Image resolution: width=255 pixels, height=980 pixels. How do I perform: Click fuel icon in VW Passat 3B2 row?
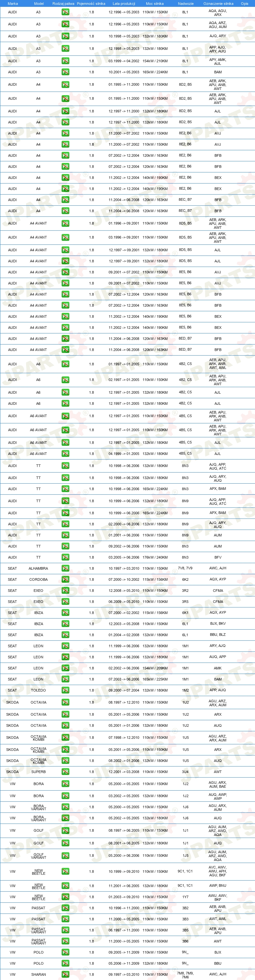tap(66, 908)
